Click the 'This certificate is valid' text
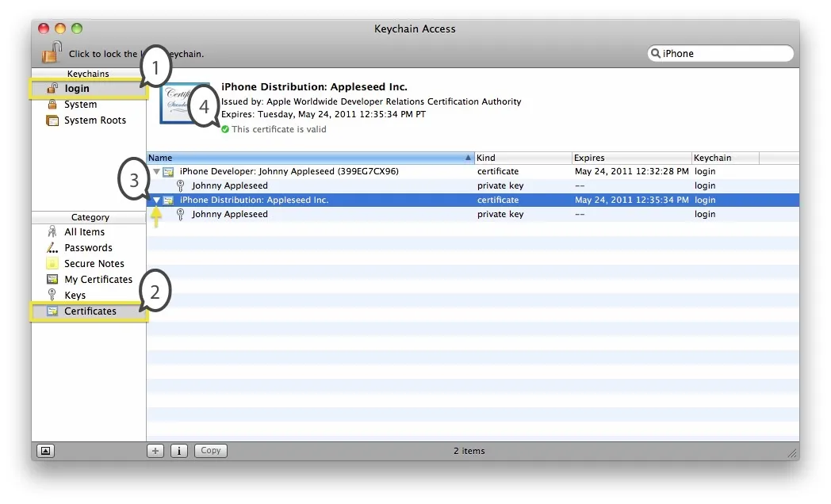The width and height of the screenshot is (831, 504). (279, 129)
